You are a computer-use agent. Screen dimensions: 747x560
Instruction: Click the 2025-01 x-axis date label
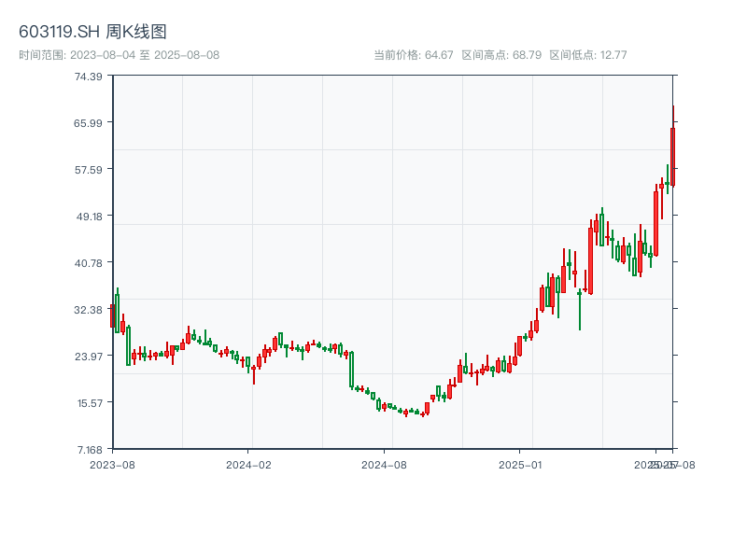[x=520, y=464]
